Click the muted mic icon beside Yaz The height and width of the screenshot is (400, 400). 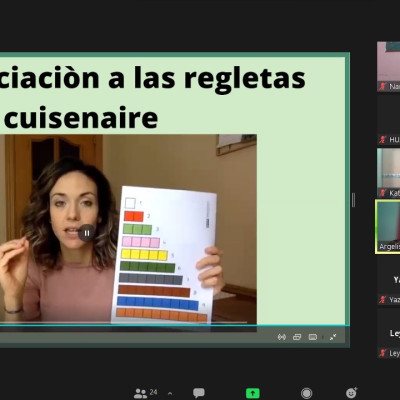tap(382, 300)
